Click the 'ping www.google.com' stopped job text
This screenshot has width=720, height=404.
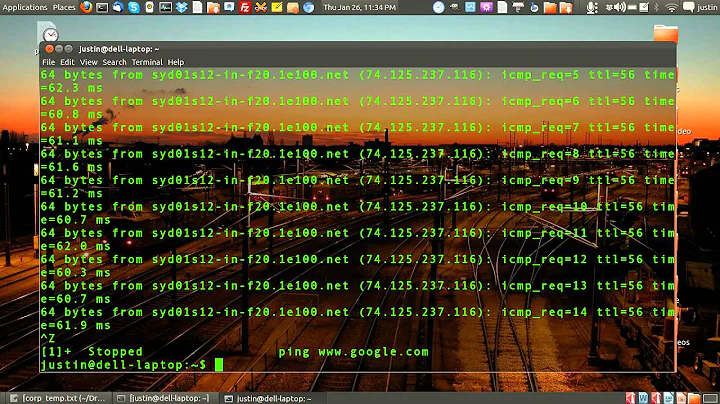[x=353, y=352]
